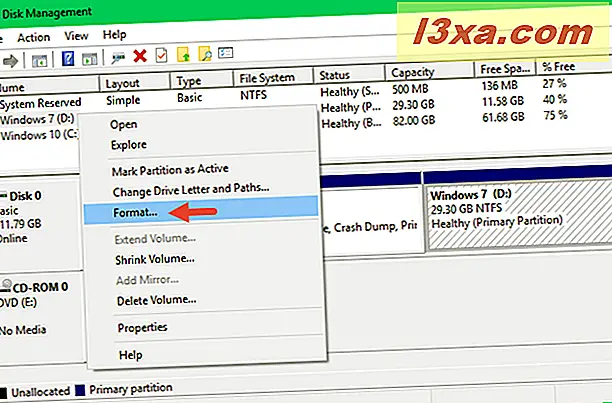Select Format... in the context menu
Screen dimensions: 612x403
[x=201, y=212]
